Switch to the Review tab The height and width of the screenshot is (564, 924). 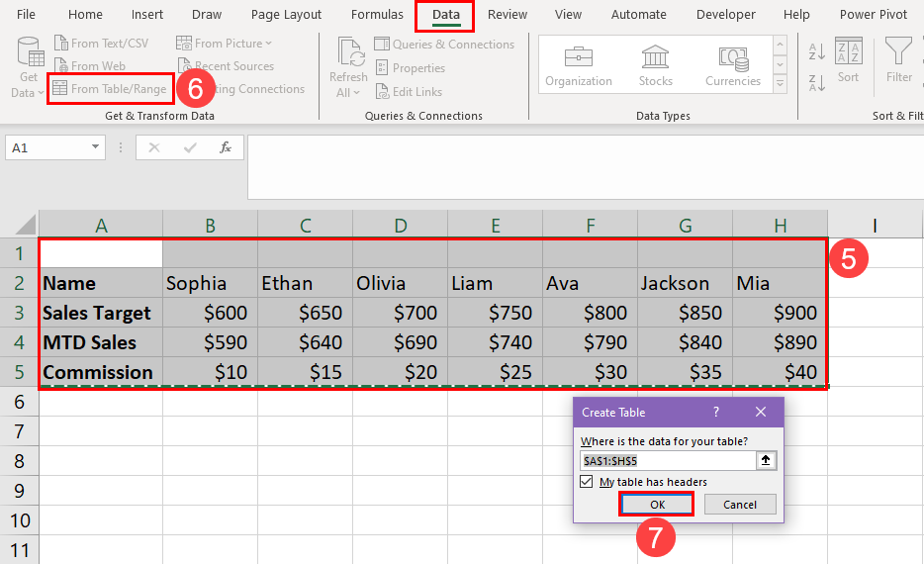point(508,15)
